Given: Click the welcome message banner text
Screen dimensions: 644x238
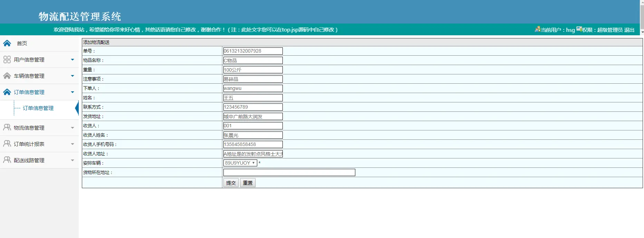Looking at the screenshot, I should point(196,30).
